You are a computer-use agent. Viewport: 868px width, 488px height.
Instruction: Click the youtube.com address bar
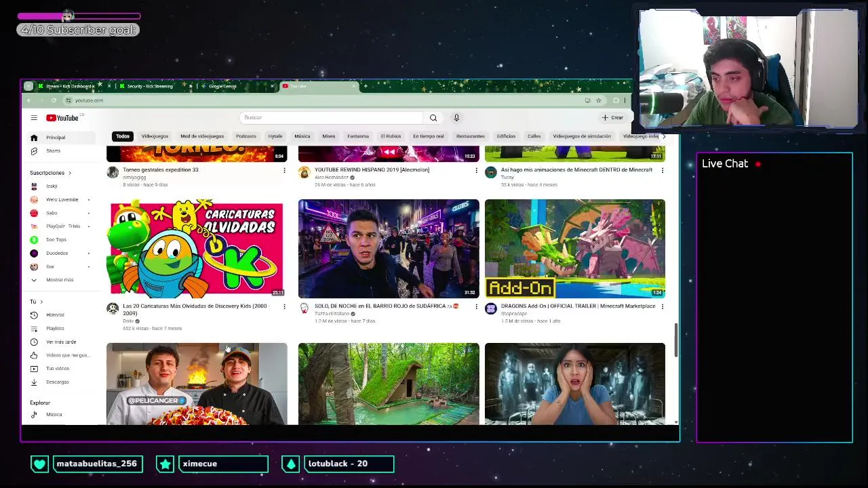[325, 100]
